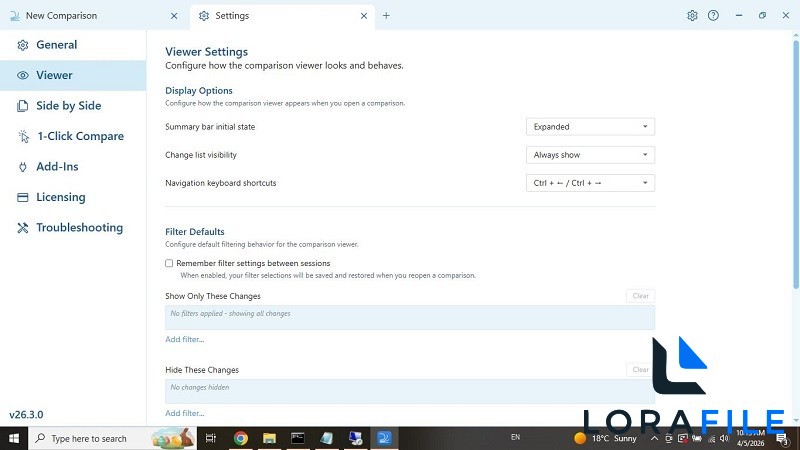Go to 1-Click Compare settings
Screen dimensions: 800x450
pos(73,136)
